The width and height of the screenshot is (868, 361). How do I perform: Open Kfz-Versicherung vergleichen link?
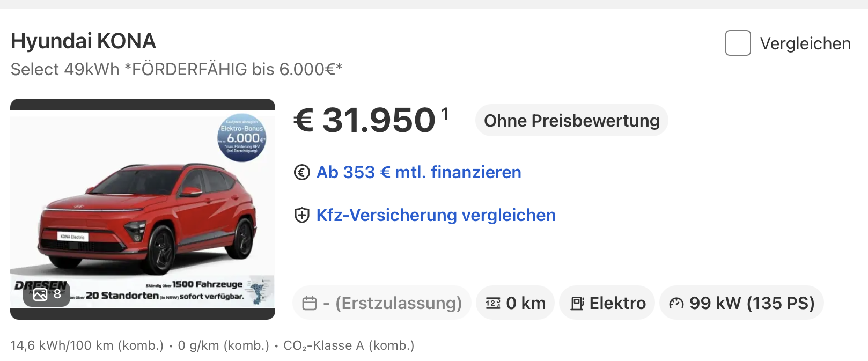(436, 215)
